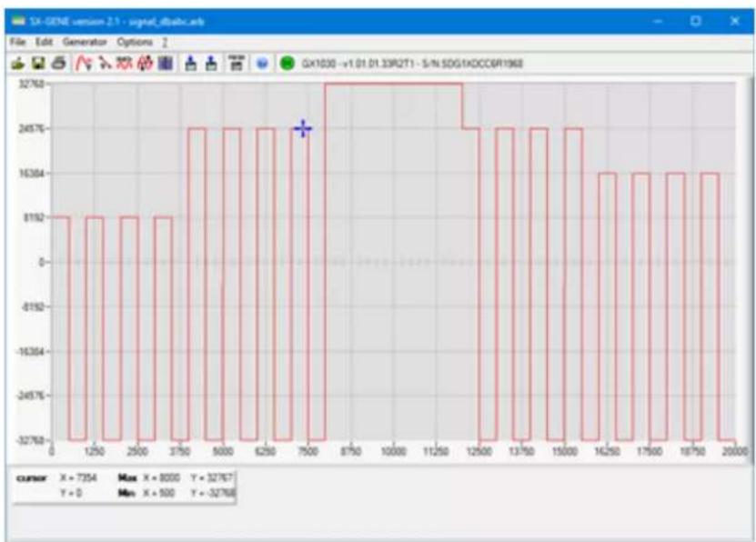Open a waveform file via toolbar icon
Image resolution: width=756 pixels, height=542 pixels.
pos(17,63)
